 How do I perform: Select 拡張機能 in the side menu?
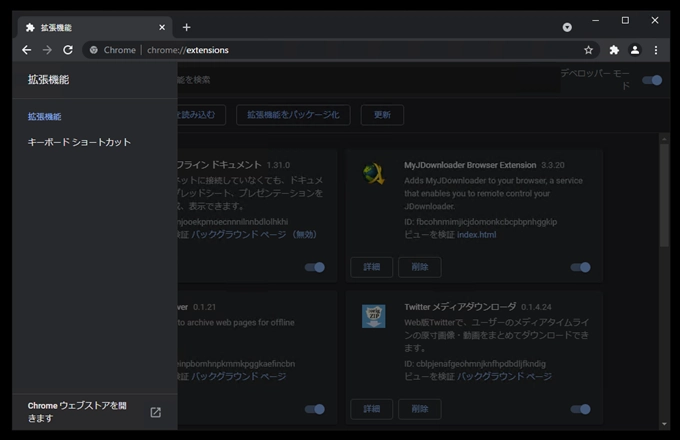45,117
